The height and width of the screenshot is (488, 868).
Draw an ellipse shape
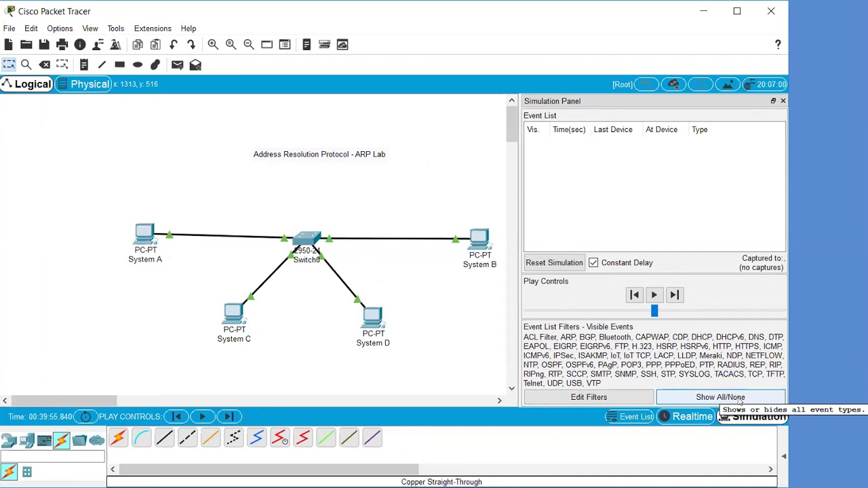pyautogui.click(x=138, y=64)
